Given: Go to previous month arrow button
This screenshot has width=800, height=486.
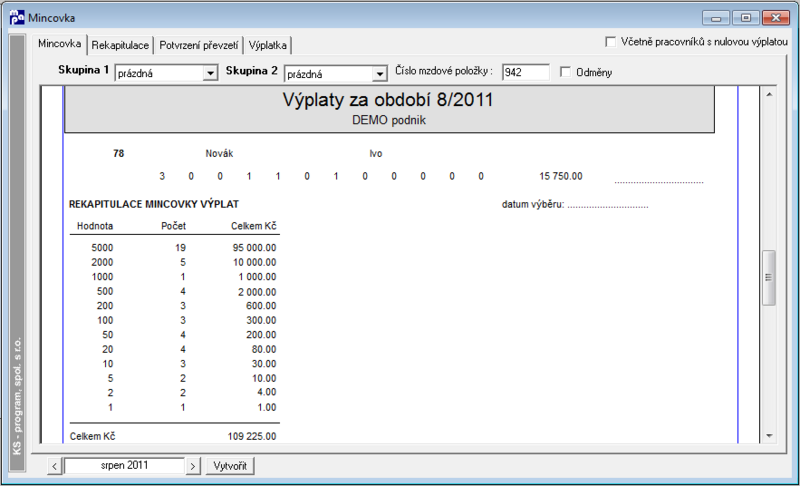Looking at the screenshot, I should [x=55, y=466].
